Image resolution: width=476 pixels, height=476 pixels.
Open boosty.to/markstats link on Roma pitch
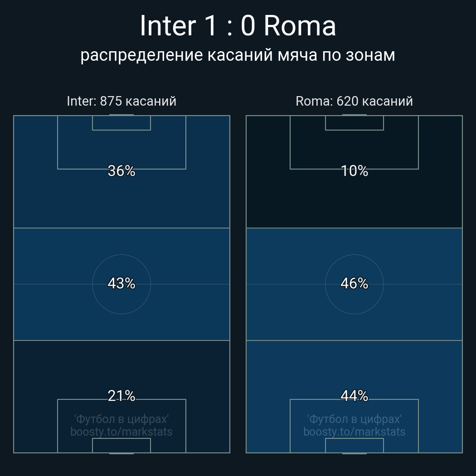coord(354,432)
